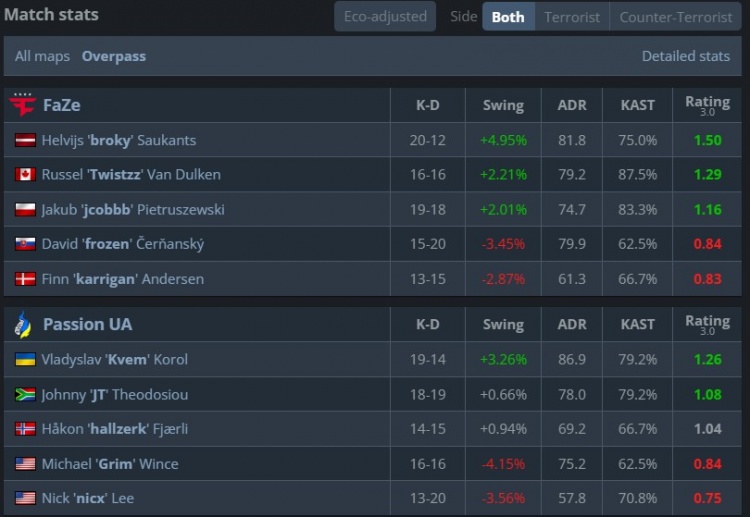Click the Ukrainian flag beside Kvem
This screenshot has height=517, width=750.
[x=25, y=360]
